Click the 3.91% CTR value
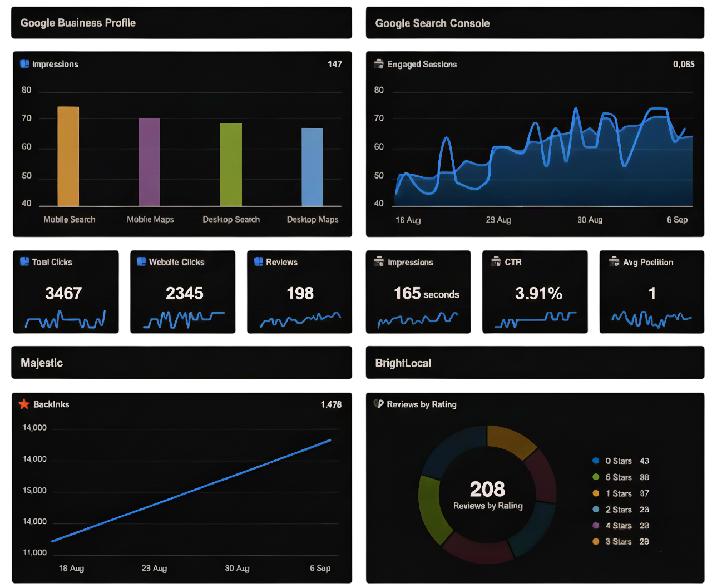The image size is (712, 588). (538, 293)
